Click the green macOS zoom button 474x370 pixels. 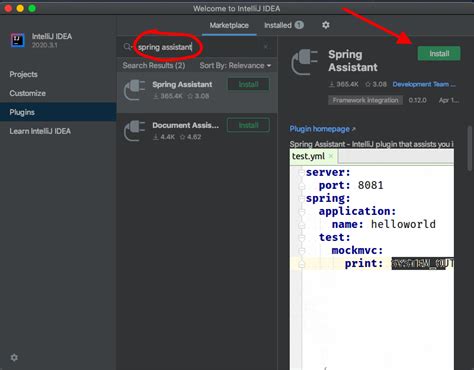[32, 8]
